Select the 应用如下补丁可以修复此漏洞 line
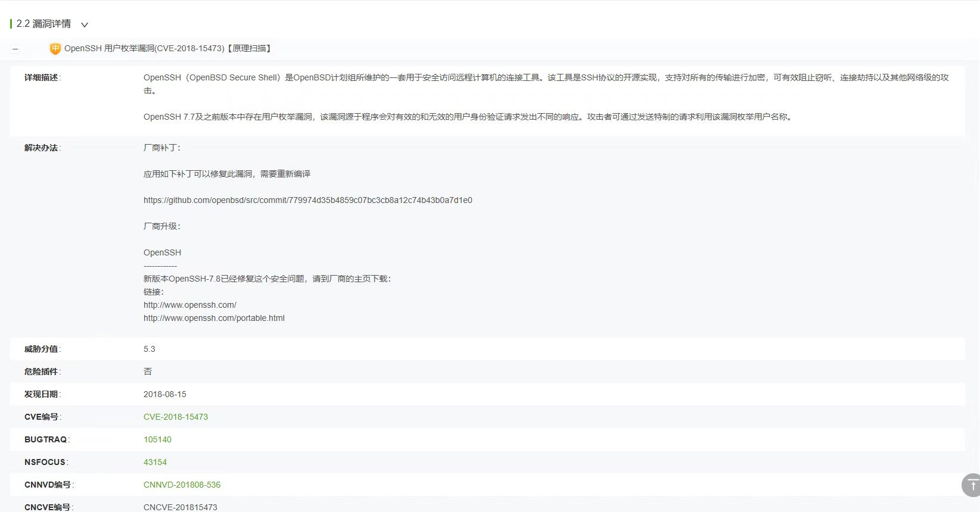The width and height of the screenshot is (980, 512). tap(227, 174)
